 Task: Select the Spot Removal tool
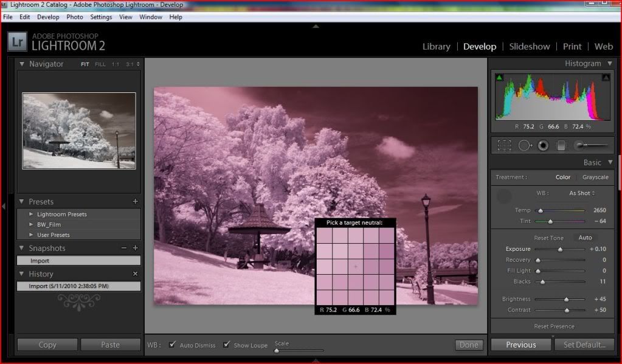click(525, 145)
